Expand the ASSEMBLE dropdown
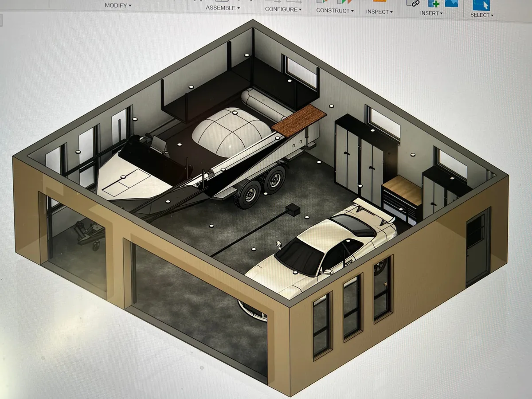532x399 pixels. [x=223, y=8]
